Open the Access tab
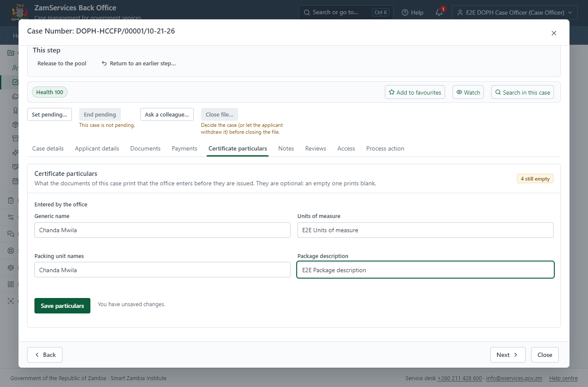 pos(346,148)
